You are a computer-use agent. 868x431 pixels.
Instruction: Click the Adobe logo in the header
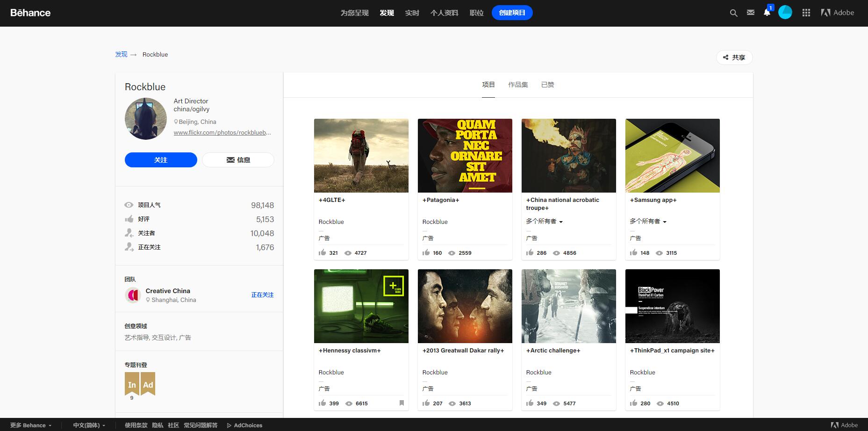click(x=838, y=13)
